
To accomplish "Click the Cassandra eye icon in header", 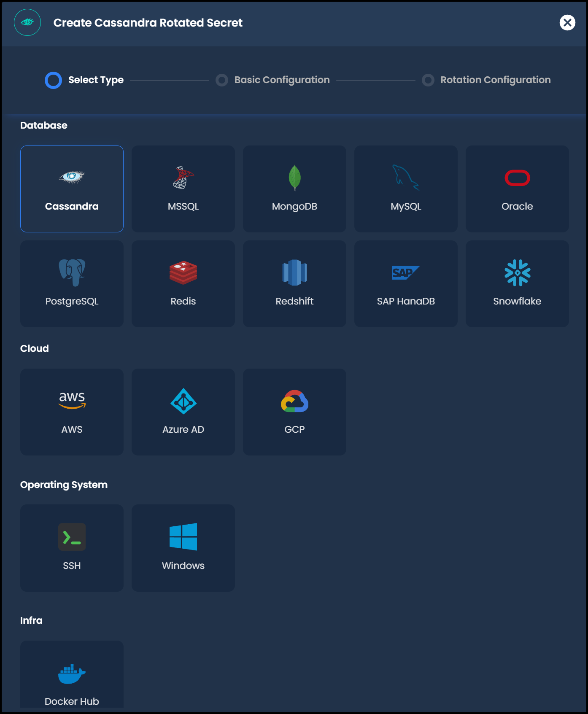I will [27, 22].
